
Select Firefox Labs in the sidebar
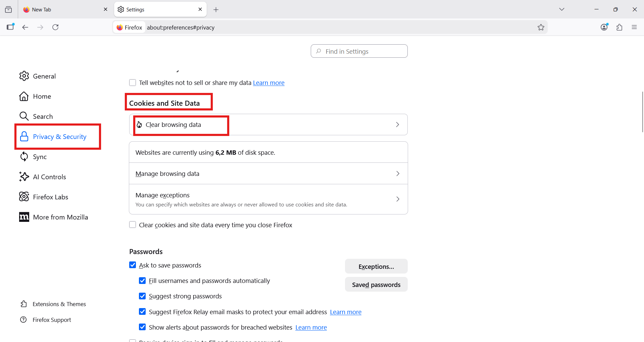point(50,197)
